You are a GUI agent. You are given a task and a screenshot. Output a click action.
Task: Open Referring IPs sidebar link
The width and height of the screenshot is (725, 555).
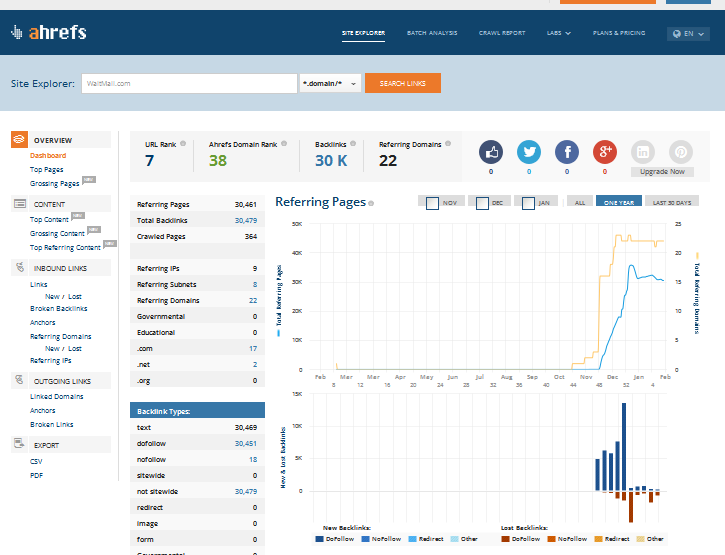coord(51,360)
